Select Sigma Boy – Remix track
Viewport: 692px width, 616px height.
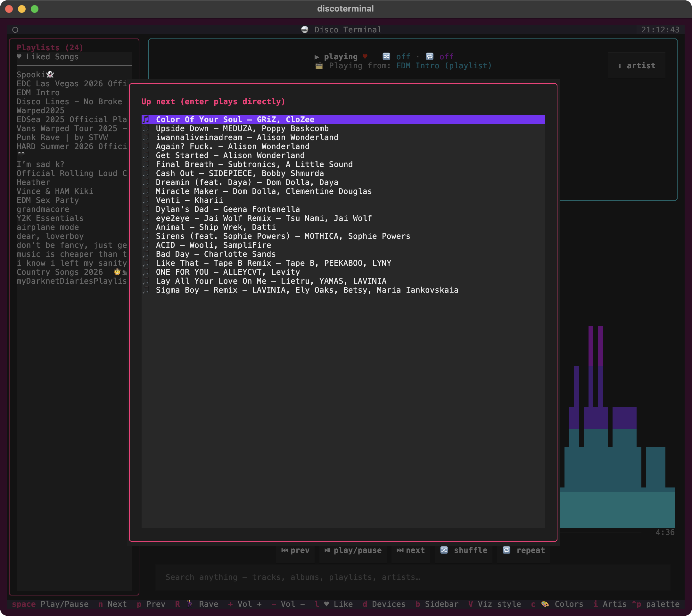click(343, 290)
